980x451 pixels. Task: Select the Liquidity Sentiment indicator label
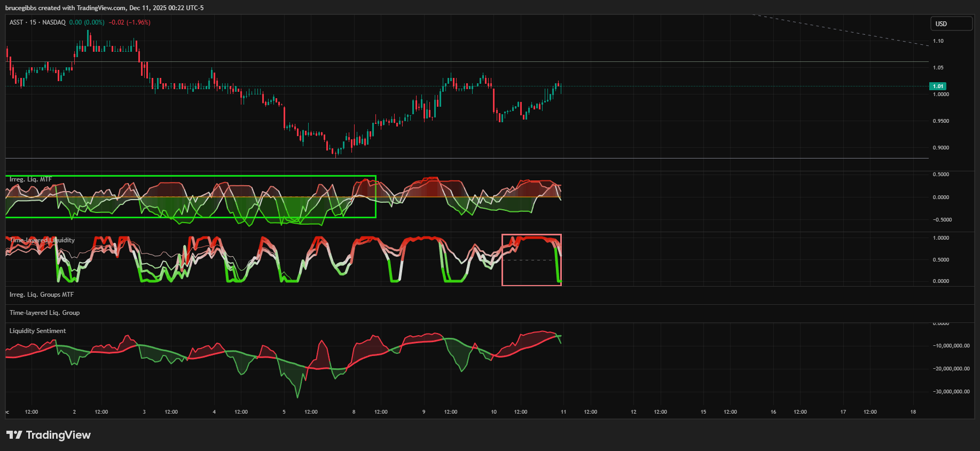pos(37,331)
